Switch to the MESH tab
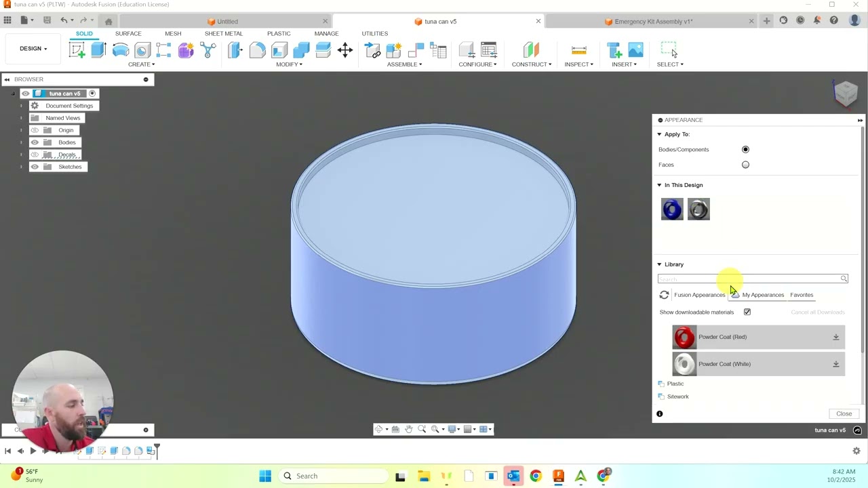This screenshot has height=488, width=868. (173, 33)
